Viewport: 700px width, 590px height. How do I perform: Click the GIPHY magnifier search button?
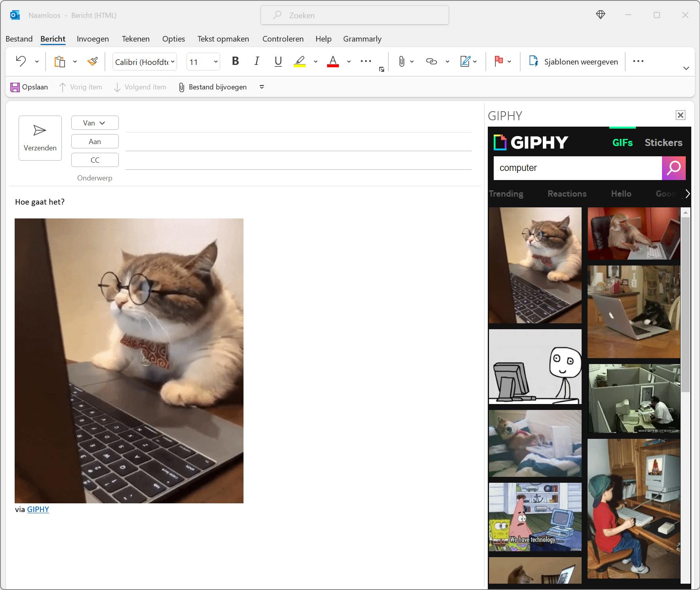(x=674, y=168)
